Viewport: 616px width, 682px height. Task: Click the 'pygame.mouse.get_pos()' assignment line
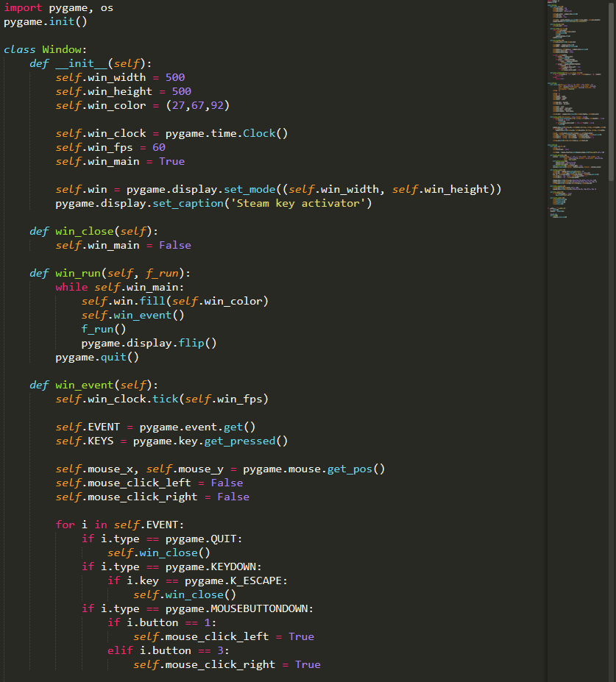click(x=220, y=469)
